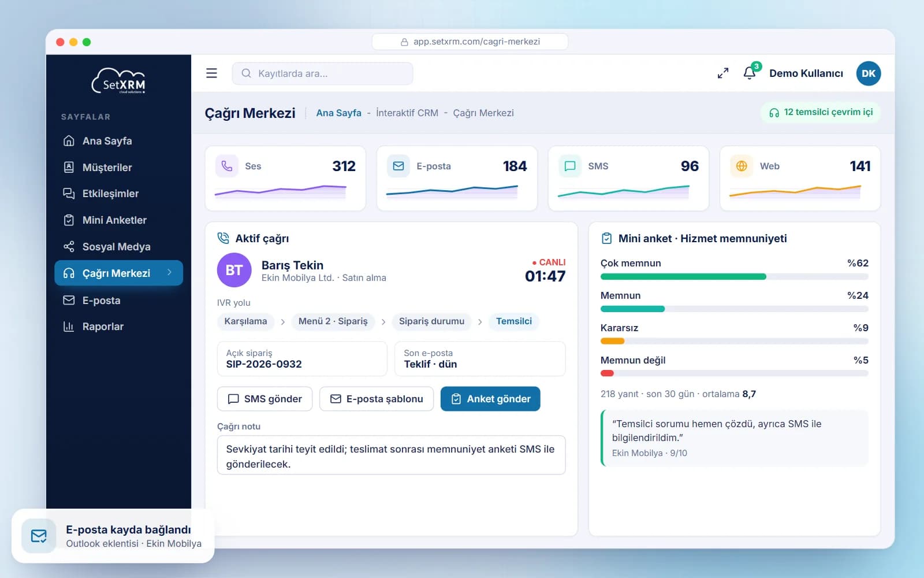Screen dimensions: 924x578
Task: Click the İnteraktif CRM breadcrumb
Action: coord(407,113)
